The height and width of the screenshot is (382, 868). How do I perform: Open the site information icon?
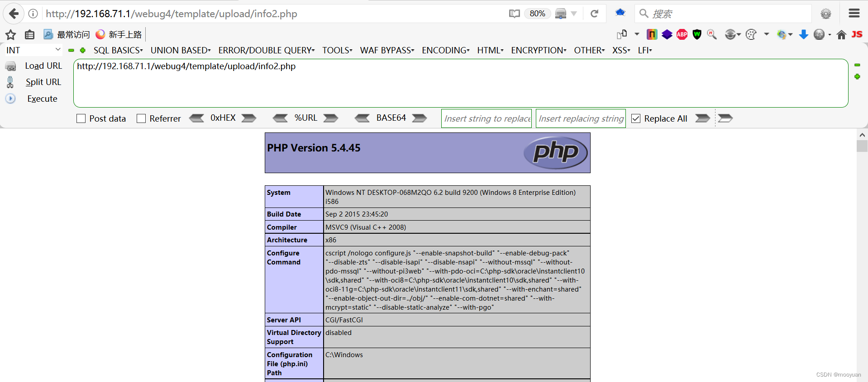33,14
